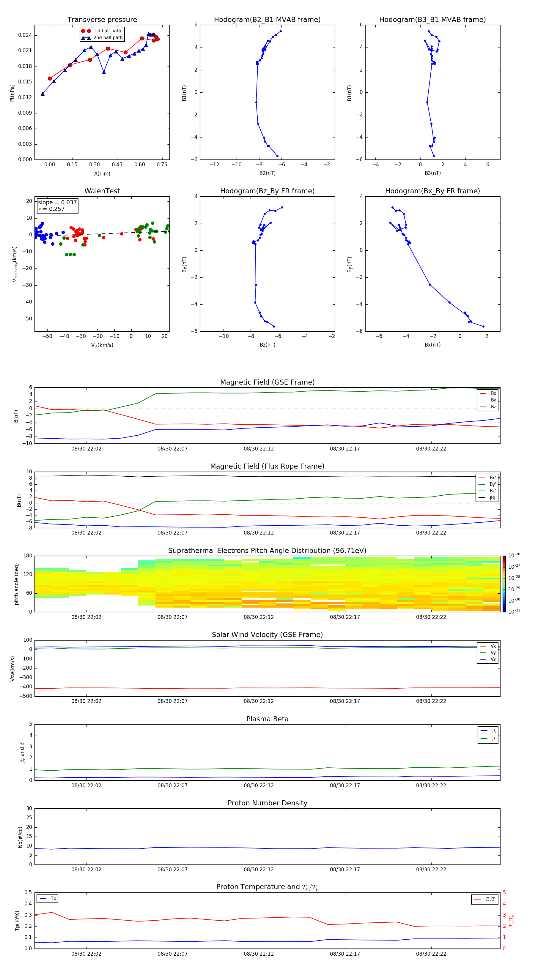Image resolution: width=535 pixels, height=980 pixels.
Task: Click the 'Bz(nT)' x-axis label
Action: tap(267, 345)
